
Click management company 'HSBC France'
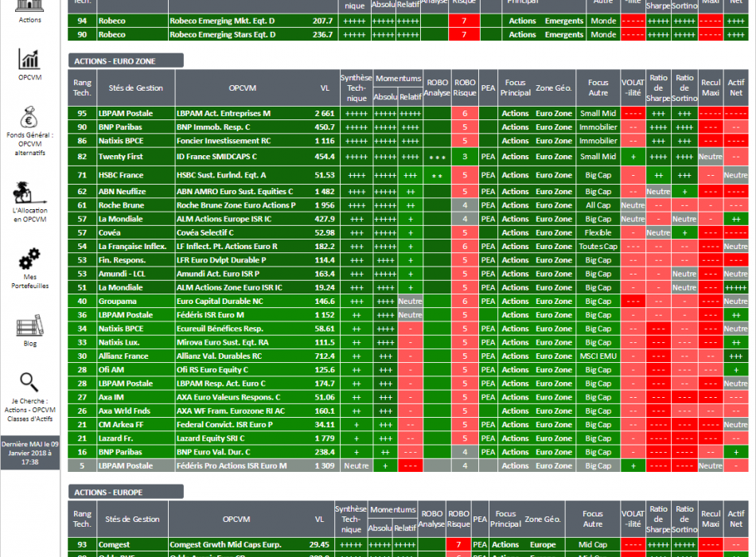click(x=121, y=175)
